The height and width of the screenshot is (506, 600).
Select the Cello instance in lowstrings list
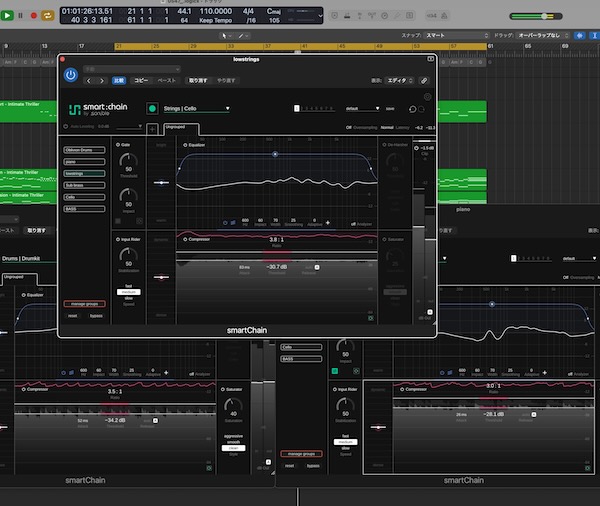tap(84, 197)
